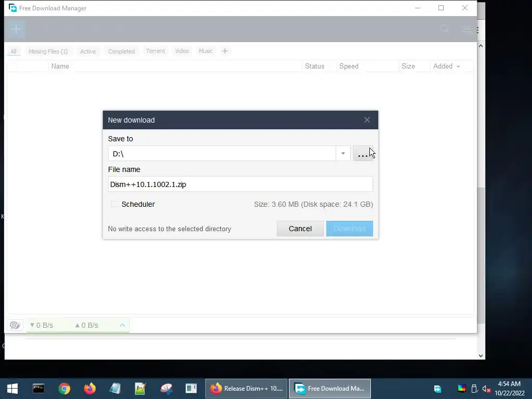
Task: Toggle snail mode speed limiter icon
Action: click(15, 325)
